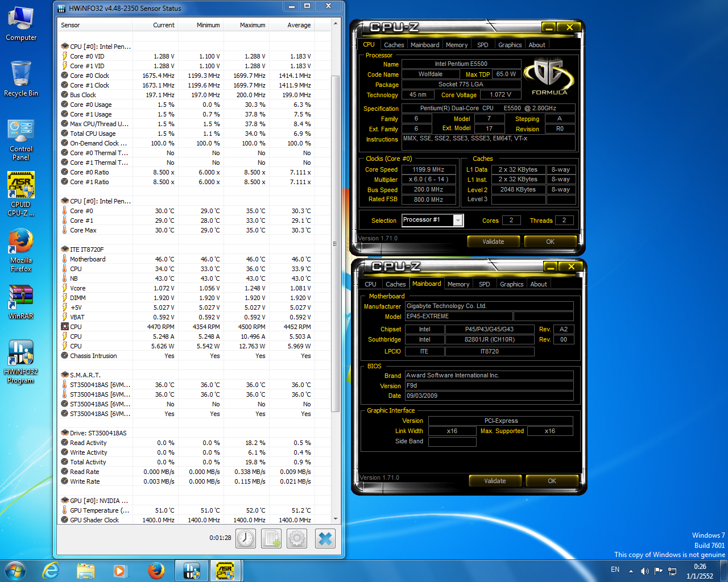Screen dimensions: 728x582
Task: Click the clock reset icon in HWiNFO32
Action: coord(246,538)
